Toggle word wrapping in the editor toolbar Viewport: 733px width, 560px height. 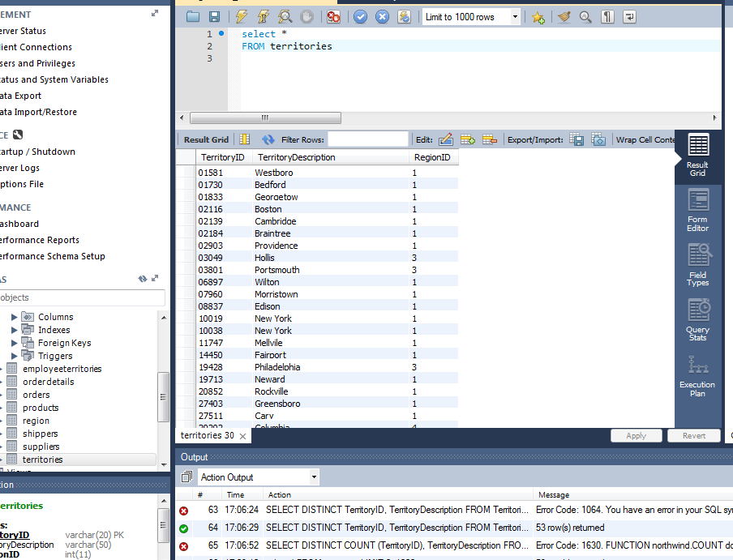click(x=629, y=17)
